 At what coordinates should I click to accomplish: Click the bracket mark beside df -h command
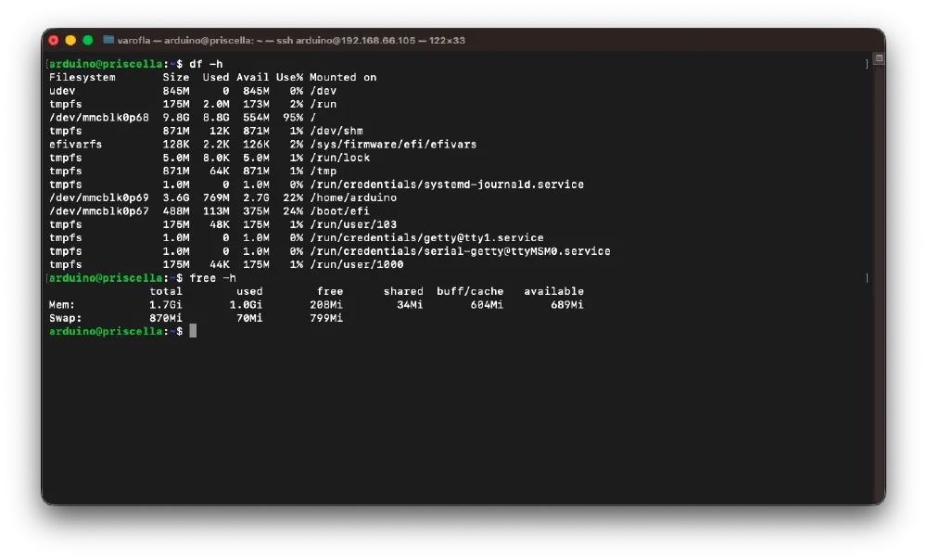coord(867,64)
